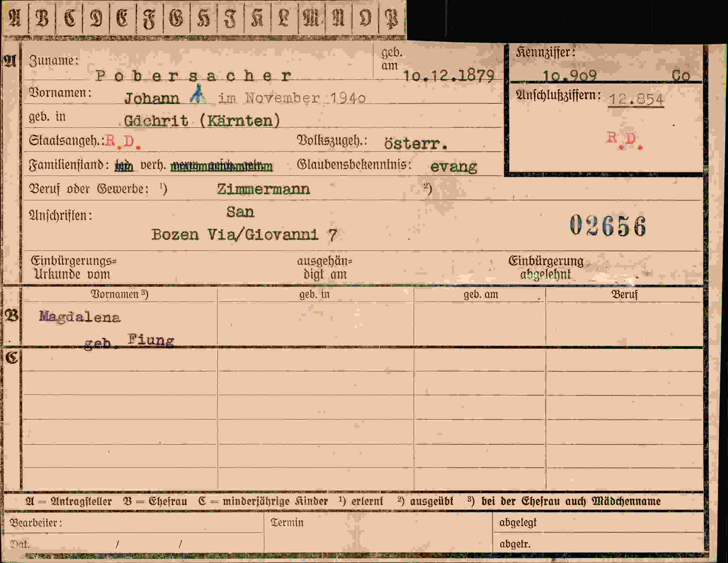728x563 pixels.
Task: Click the first name "Johann"
Action: coord(152,98)
